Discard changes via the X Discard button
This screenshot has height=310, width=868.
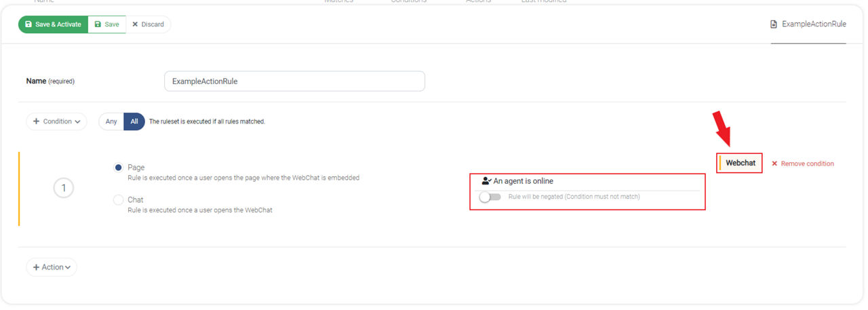pyautogui.click(x=148, y=24)
